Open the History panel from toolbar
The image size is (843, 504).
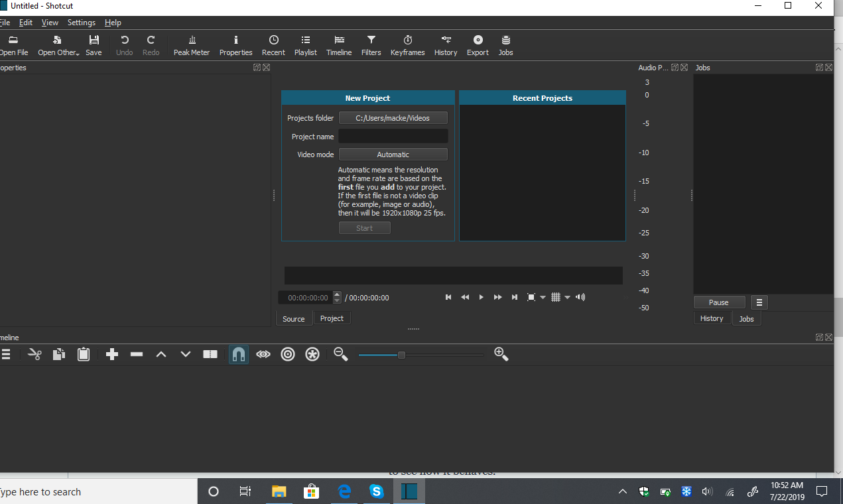pyautogui.click(x=446, y=45)
